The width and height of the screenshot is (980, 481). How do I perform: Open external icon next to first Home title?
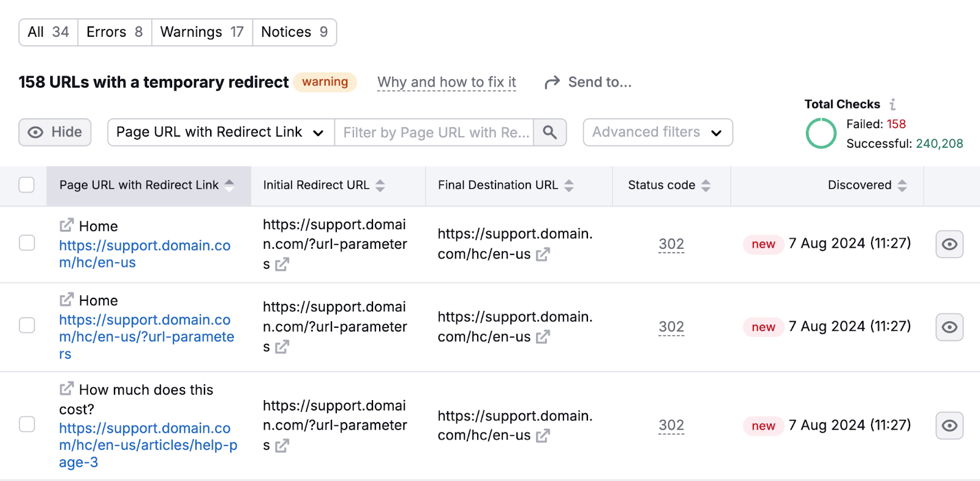click(x=67, y=225)
